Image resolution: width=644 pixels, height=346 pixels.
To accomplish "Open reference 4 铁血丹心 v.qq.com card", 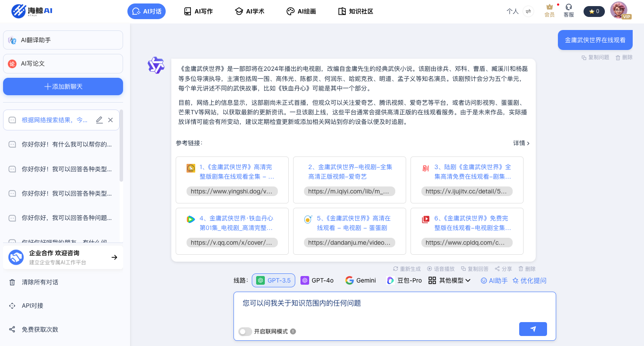I will tap(232, 231).
